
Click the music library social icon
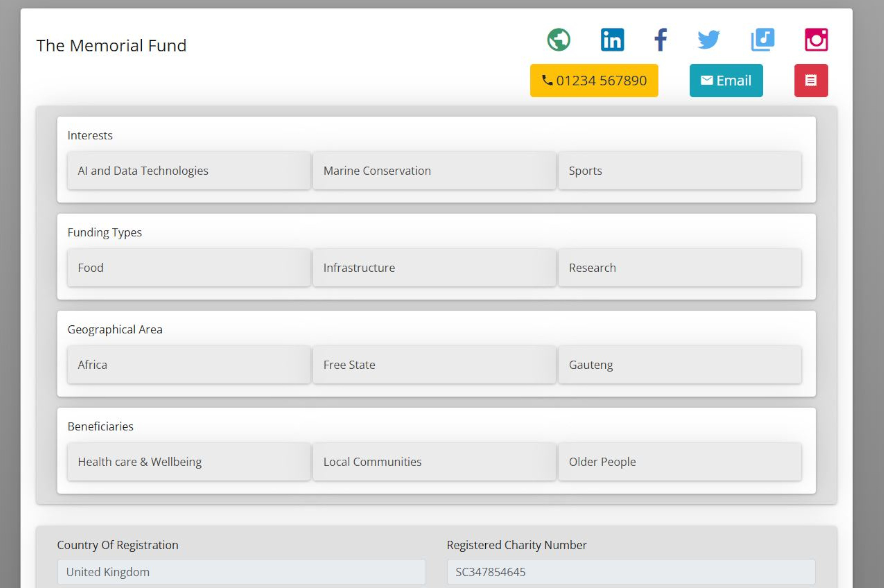(763, 40)
